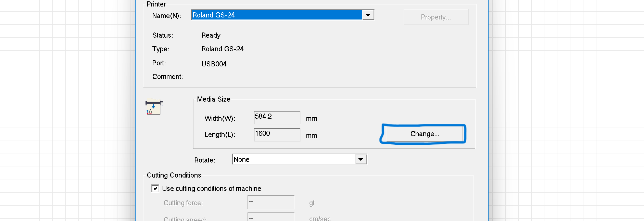644x221 pixels.
Task: Click the Cutting Conditions group label
Action: [174, 175]
